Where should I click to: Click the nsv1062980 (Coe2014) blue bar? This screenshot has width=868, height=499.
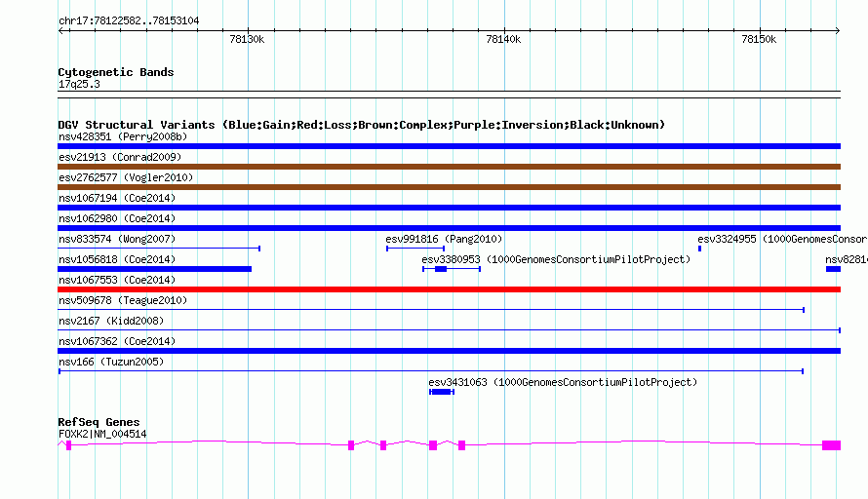449,228
